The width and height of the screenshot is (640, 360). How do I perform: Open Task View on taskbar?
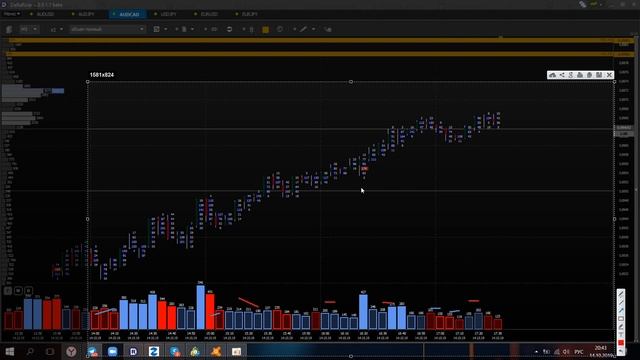(x=50, y=351)
